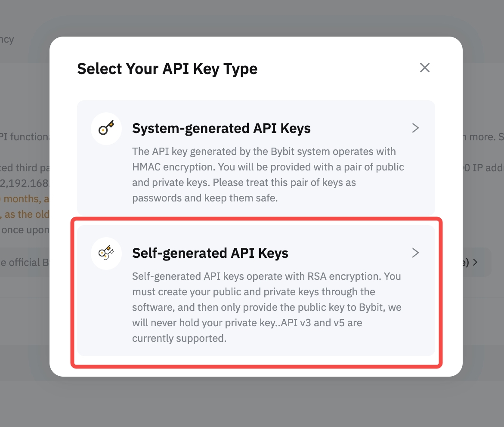504x427 pixels.
Task: Click the "once upon" text at left edge
Action: coord(25,230)
